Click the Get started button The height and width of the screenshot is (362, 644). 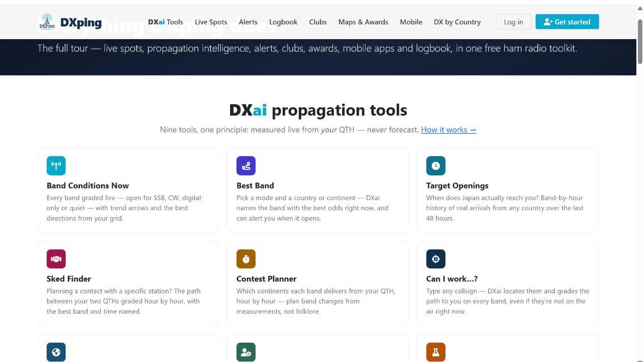pyautogui.click(x=567, y=22)
